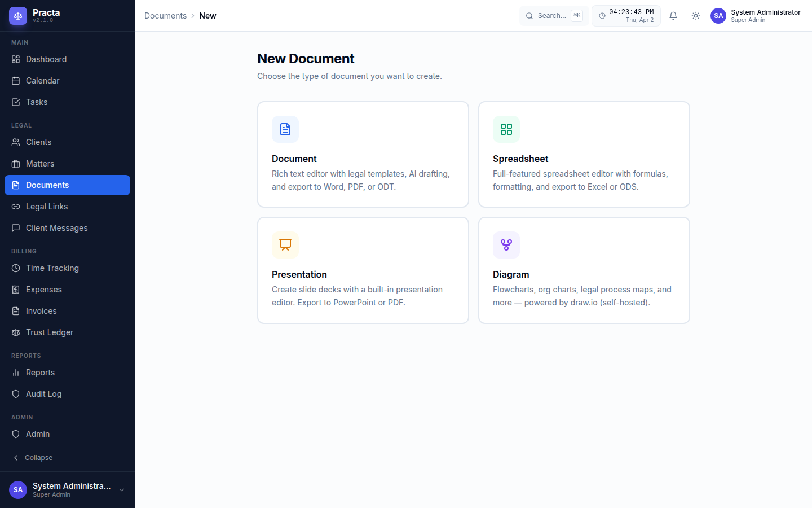Screen dimensions: 812x508
Task: Open Tasks from the sidebar
Action: [36, 102]
